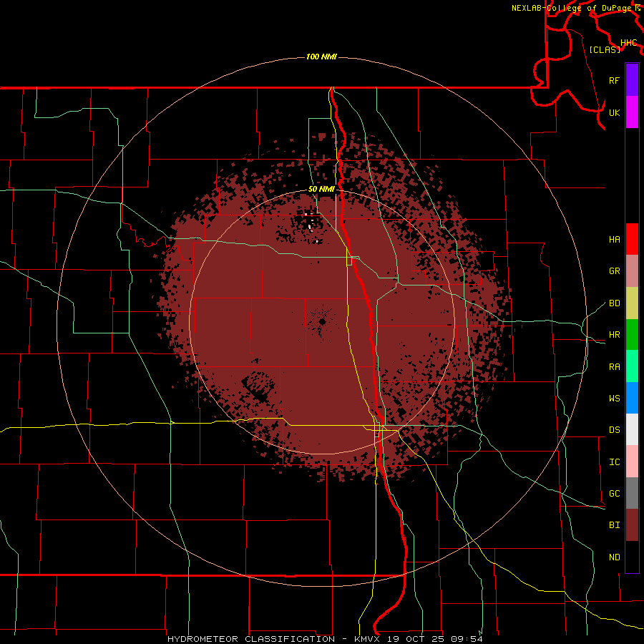Click the magenta UK legend color swatch
Image resolution: width=644 pixels, height=644 pixels.
coord(632,112)
